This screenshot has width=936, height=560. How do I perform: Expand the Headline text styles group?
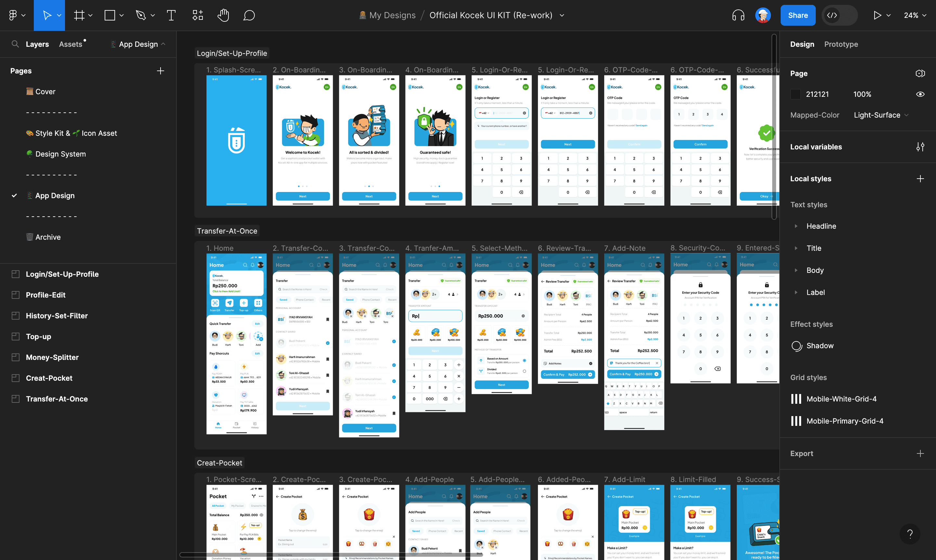pyautogui.click(x=796, y=226)
